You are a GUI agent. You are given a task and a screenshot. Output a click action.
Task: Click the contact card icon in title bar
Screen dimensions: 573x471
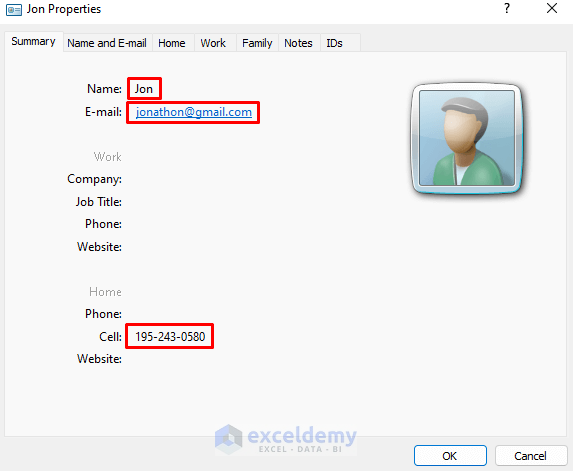tap(14, 10)
